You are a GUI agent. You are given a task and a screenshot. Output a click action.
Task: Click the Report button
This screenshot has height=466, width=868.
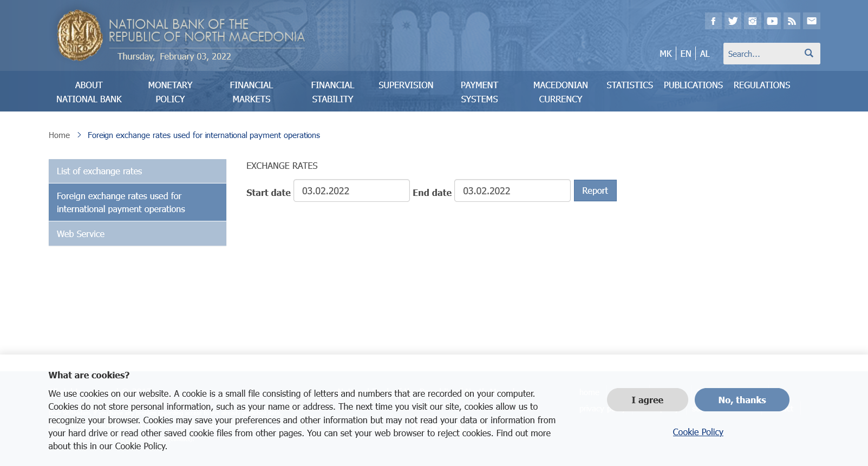[595, 191]
